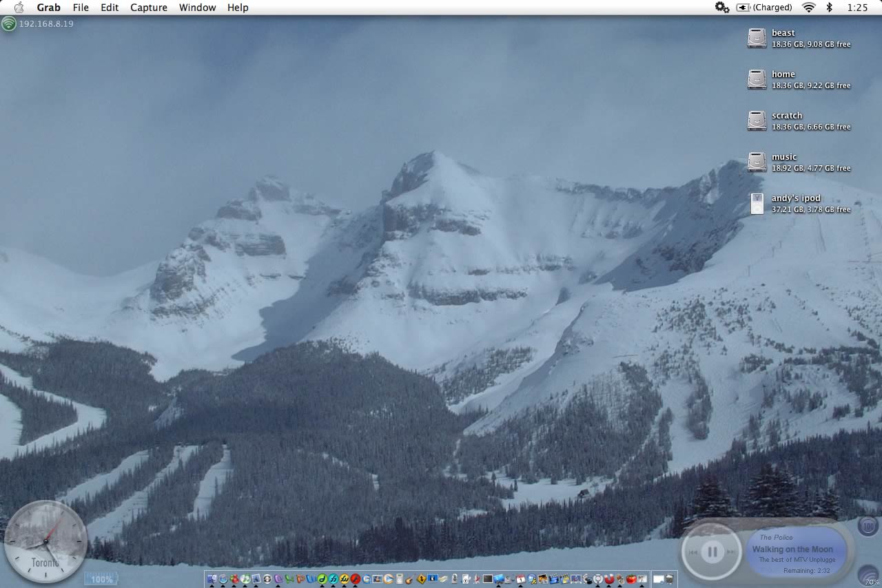Image resolution: width=882 pixels, height=588 pixels.
Task: Click the yellow diamond sign icon in the Dock
Action: (x=421, y=579)
